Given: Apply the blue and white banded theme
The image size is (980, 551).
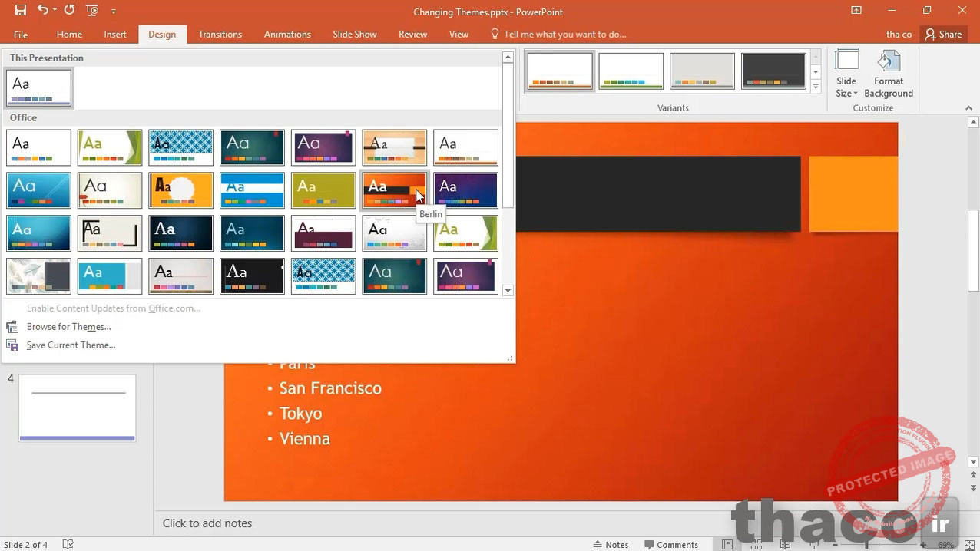Looking at the screenshot, I should pos(252,190).
